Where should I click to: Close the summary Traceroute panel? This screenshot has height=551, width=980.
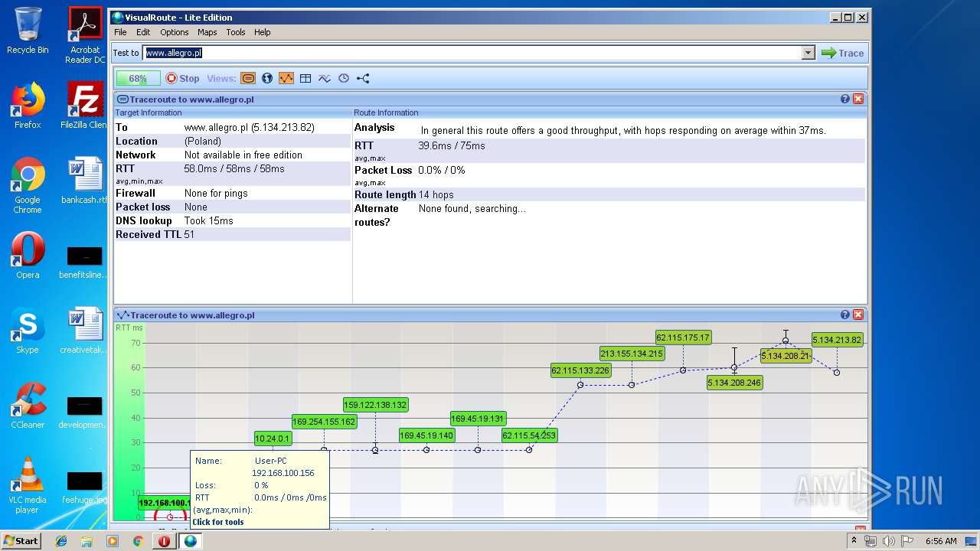[858, 99]
